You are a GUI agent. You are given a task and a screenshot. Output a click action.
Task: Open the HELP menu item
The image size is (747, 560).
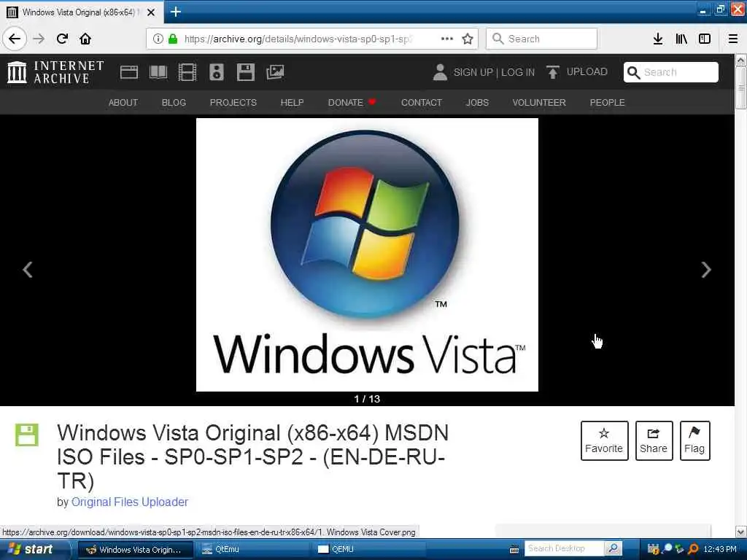(x=292, y=102)
